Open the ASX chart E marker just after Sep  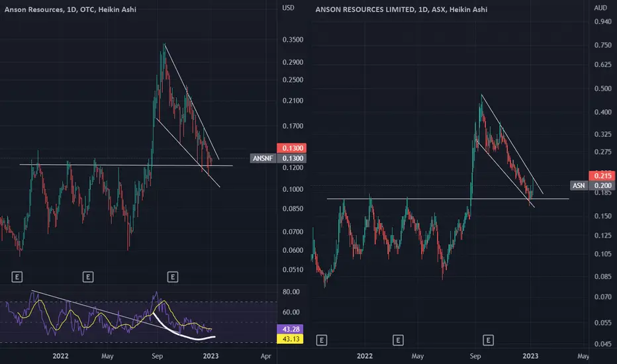pyautogui.click(x=489, y=340)
